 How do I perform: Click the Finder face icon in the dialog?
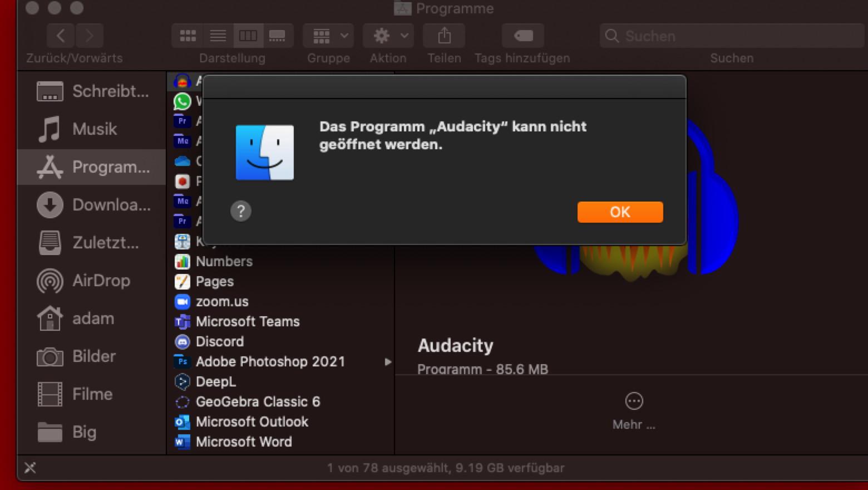265,153
